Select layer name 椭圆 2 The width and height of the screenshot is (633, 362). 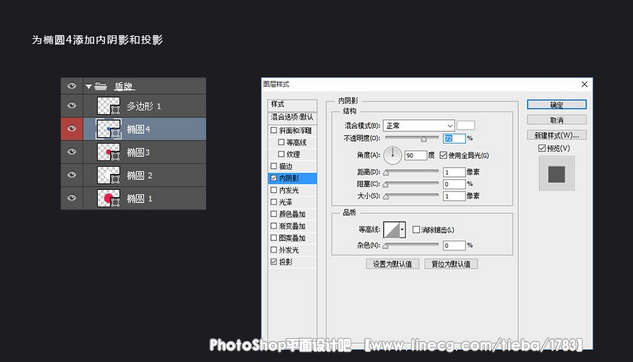point(139,175)
